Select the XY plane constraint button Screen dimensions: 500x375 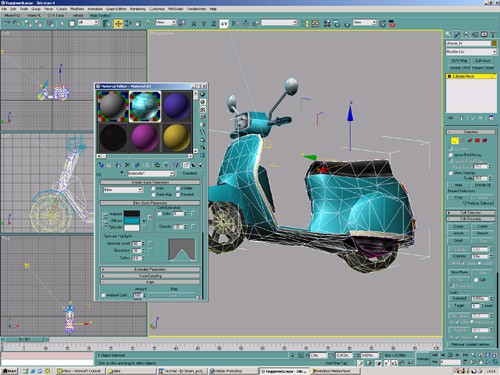(x=224, y=24)
